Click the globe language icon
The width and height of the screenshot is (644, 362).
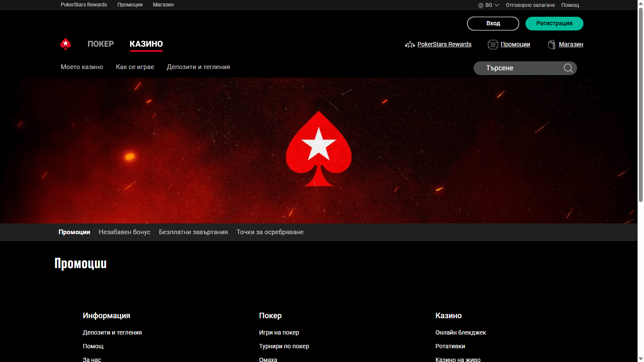(x=481, y=5)
